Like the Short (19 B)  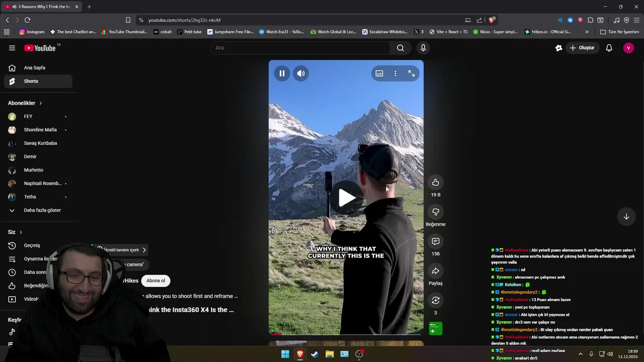tap(436, 183)
